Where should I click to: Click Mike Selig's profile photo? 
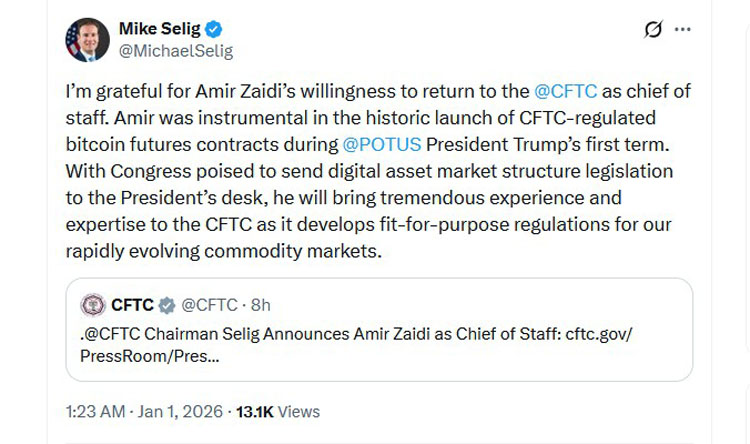click(87, 40)
